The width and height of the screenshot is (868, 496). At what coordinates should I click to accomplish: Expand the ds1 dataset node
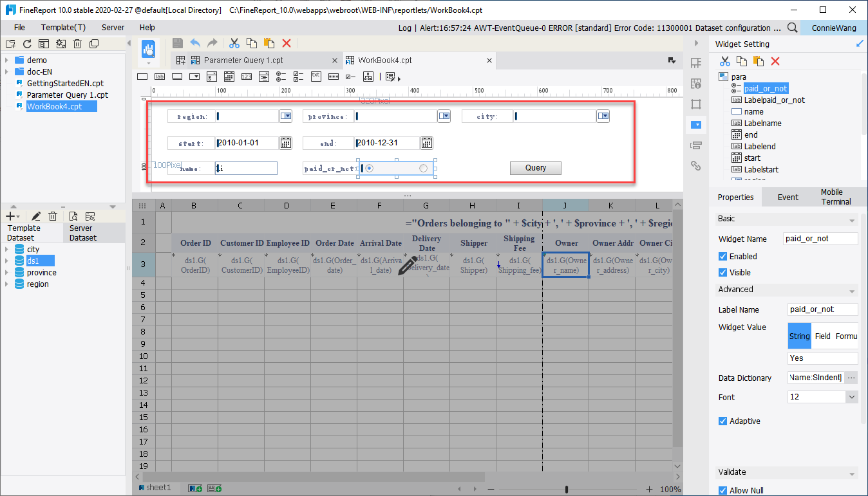pos(6,261)
